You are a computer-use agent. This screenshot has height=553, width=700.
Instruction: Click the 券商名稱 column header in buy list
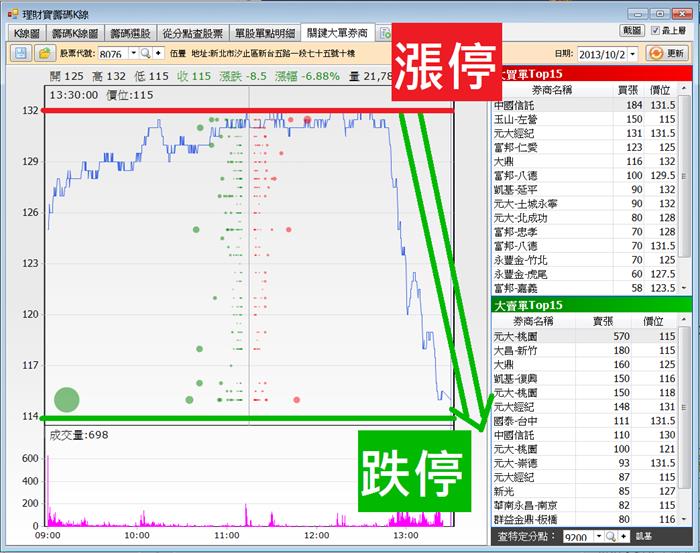[552, 90]
